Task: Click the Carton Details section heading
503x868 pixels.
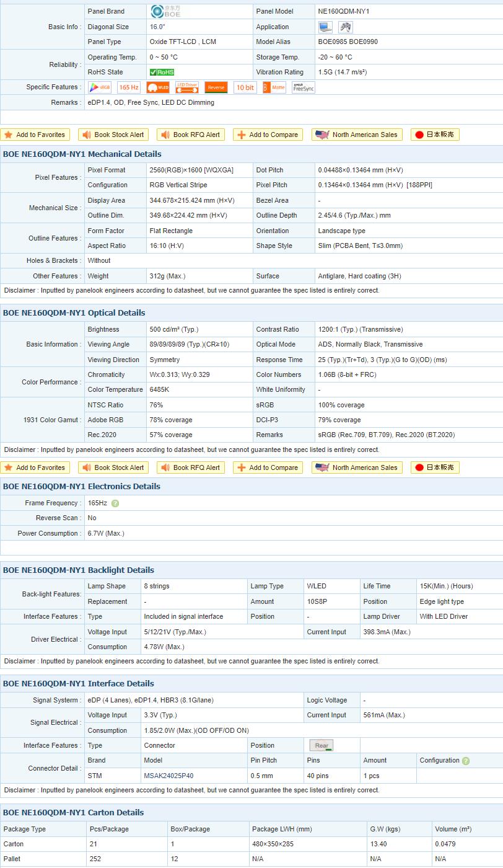Action: pos(73,813)
